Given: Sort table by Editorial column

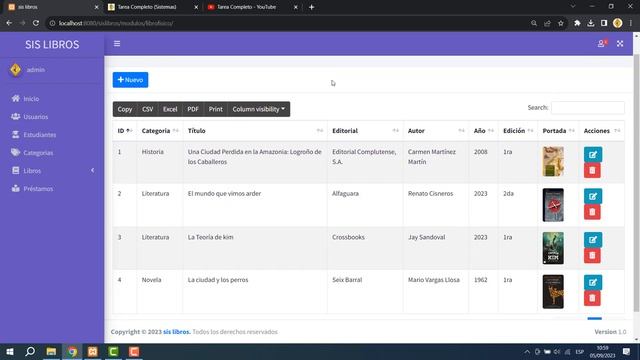Looking at the screenshot, I should pos(365,131).
